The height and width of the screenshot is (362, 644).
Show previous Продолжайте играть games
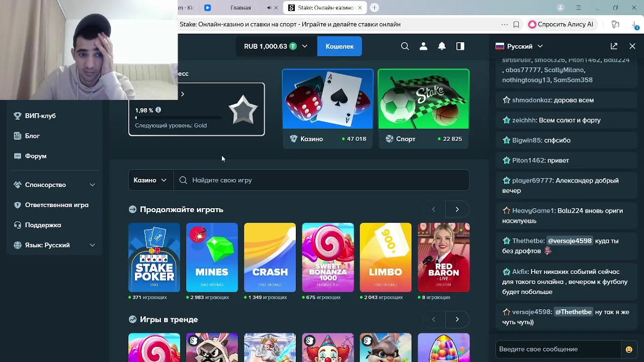(433, 209)
